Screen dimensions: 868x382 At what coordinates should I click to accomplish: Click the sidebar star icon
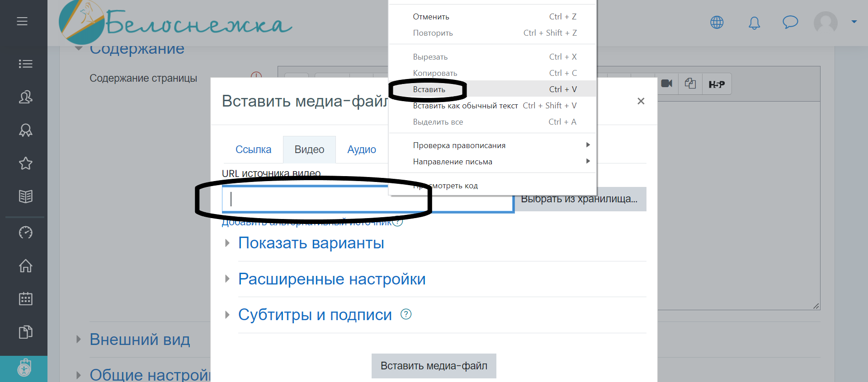tap(25, 163)
